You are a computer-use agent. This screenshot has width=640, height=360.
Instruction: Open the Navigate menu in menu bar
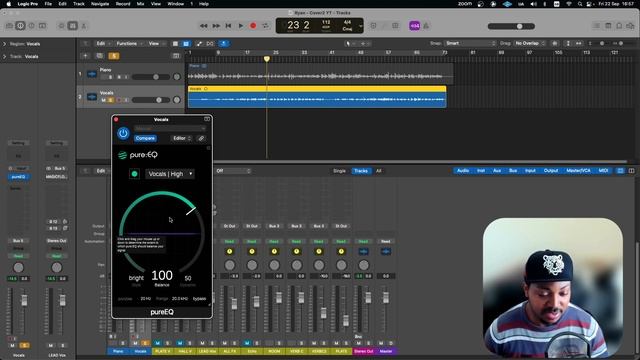point(100,4)
